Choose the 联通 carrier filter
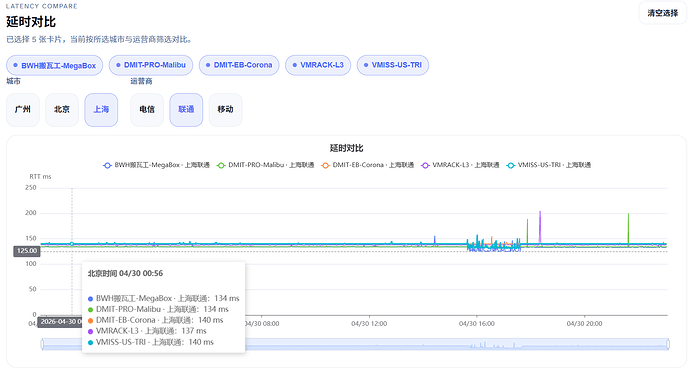690x370 pixels. pos(186,110)
